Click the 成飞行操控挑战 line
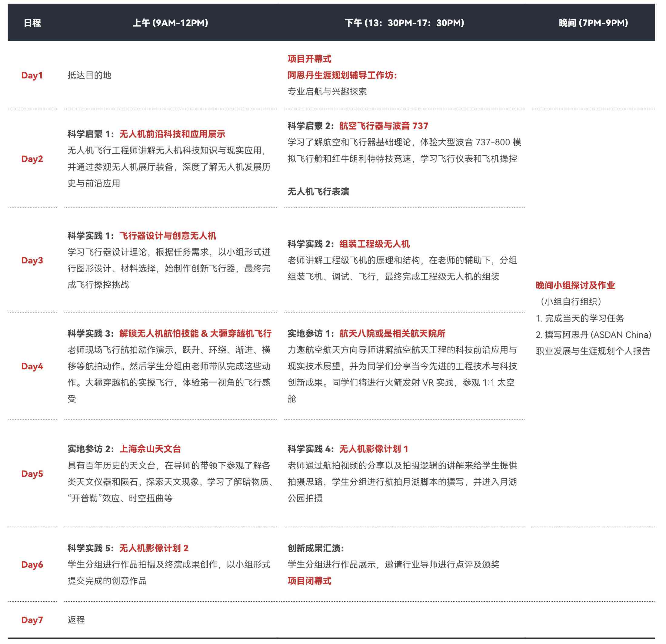 98,285
